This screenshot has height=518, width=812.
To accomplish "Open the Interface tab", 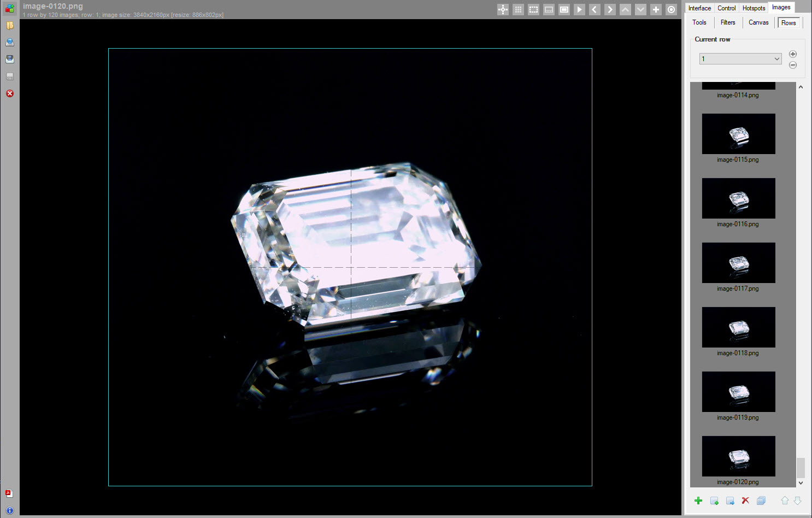I will coord(699,8).
